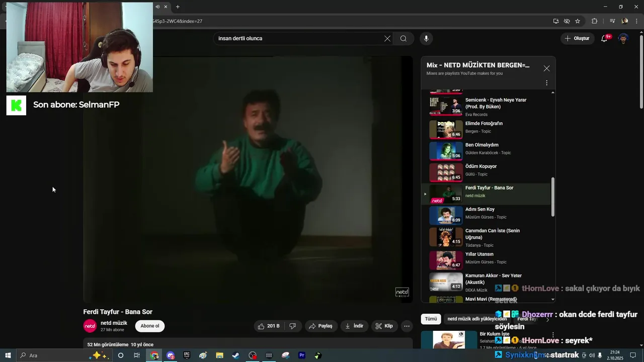The image size is (644, 362).
Task: Dislike the video with the thumbs-down icon
Action: [293, 326]
